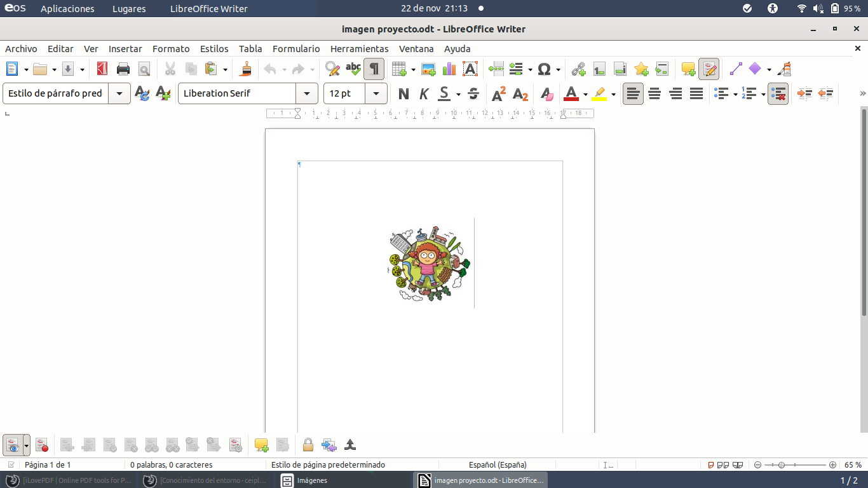This screenshot has height=488, width=868.
Task: Enable strikethrough formatting
Action: click(473, 93)
